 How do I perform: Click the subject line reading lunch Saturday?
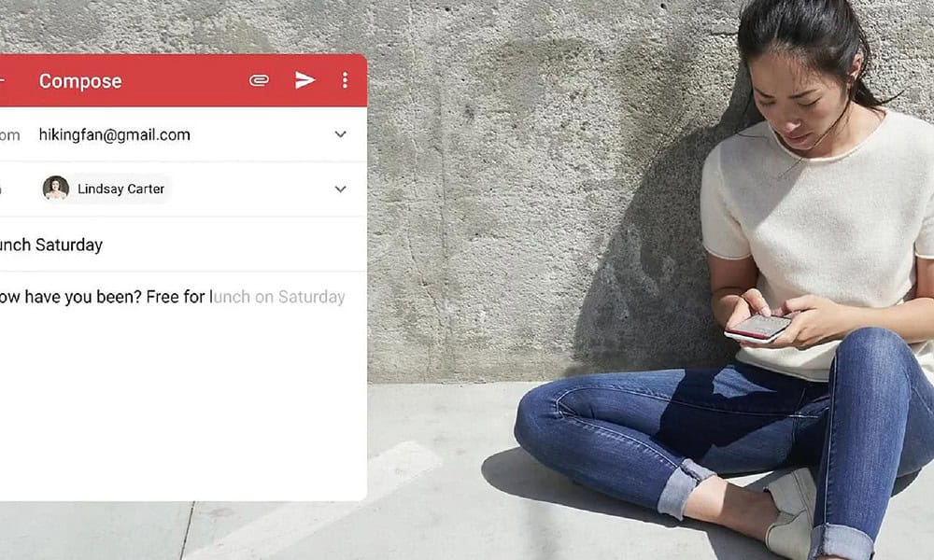click(51, 245)
